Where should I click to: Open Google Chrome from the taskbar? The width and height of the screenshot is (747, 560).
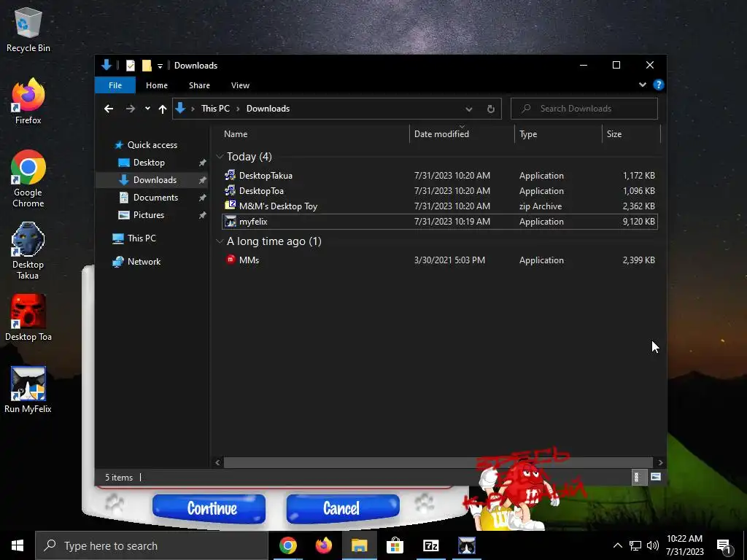pos(287,545)
